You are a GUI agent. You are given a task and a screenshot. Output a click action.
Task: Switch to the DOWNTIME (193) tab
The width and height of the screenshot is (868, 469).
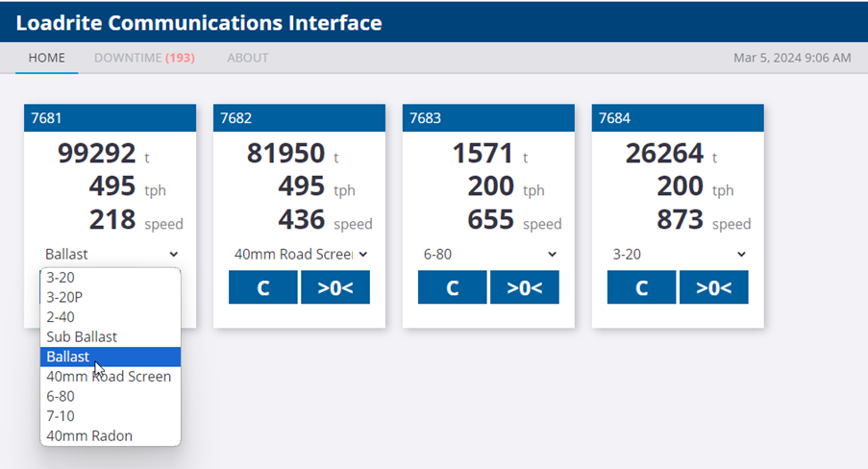144,58
